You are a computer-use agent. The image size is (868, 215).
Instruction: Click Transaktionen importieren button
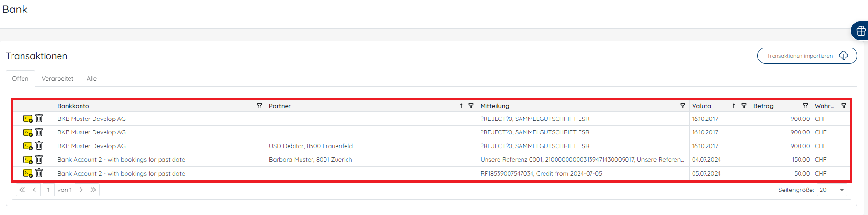click(807, 56)
